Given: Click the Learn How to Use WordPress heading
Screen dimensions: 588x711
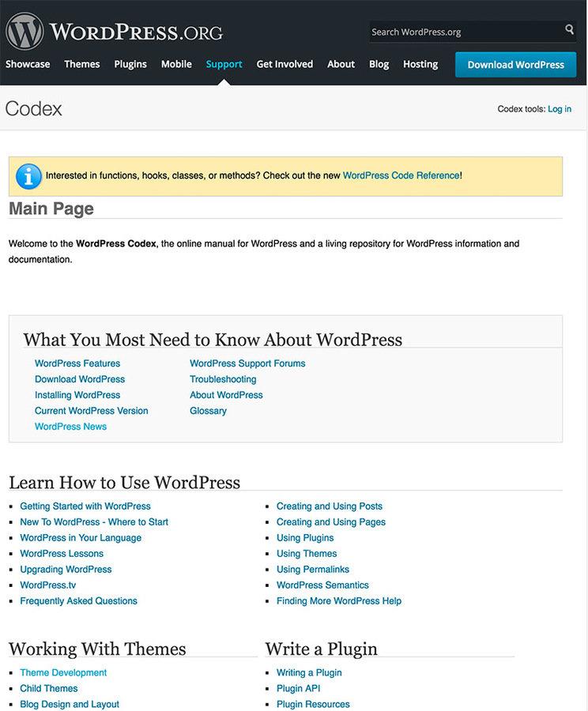Looking at the screenshot, I should click(124, 483).
